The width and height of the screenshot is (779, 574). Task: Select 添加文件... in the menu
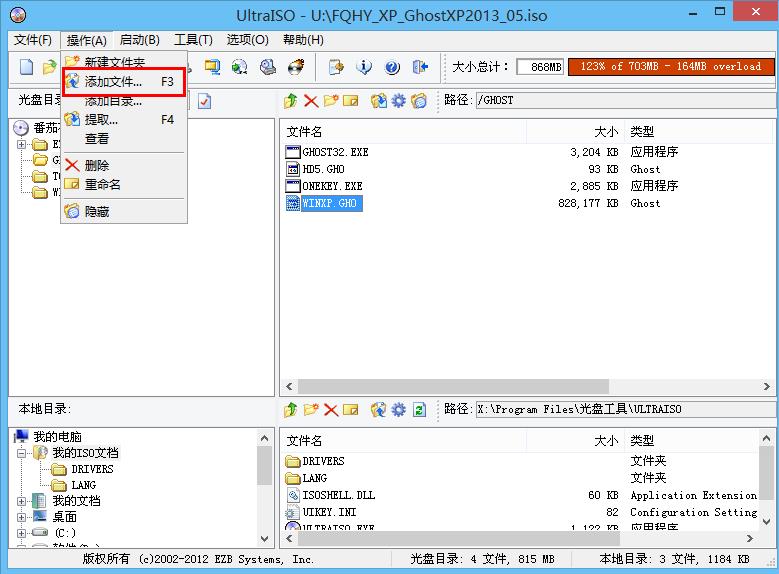point(113,82)
